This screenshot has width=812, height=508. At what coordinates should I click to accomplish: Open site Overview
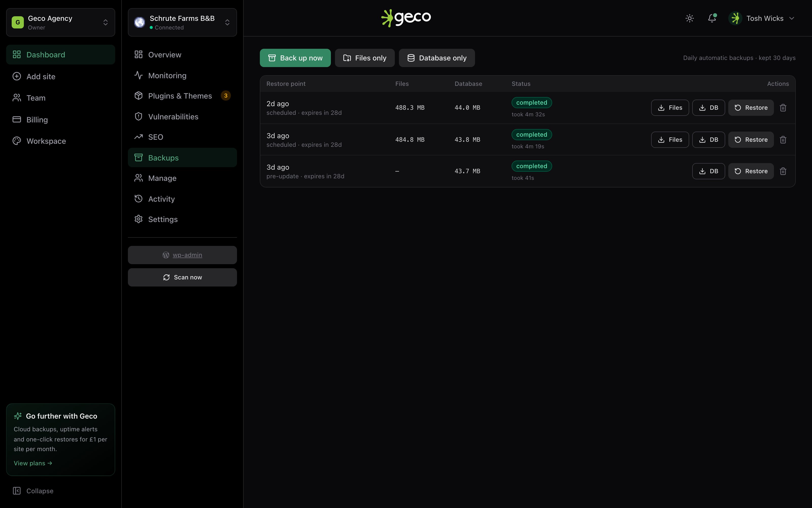182,54
